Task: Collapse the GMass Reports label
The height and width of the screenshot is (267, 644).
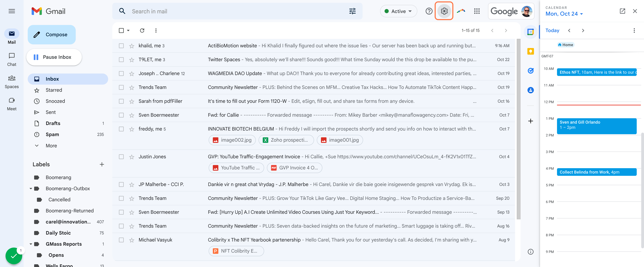Action: (x=31, y=244)
